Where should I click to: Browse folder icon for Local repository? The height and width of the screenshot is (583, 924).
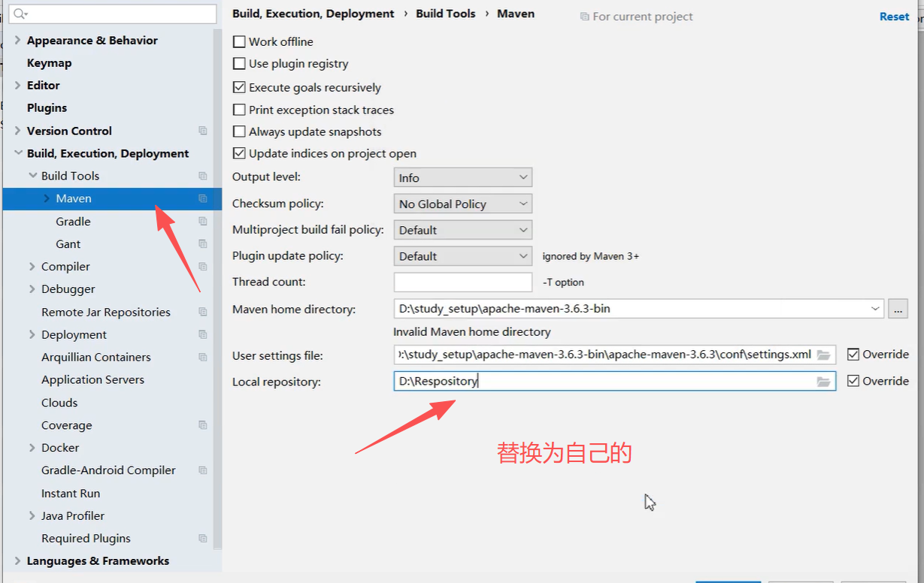pos(824,382)
